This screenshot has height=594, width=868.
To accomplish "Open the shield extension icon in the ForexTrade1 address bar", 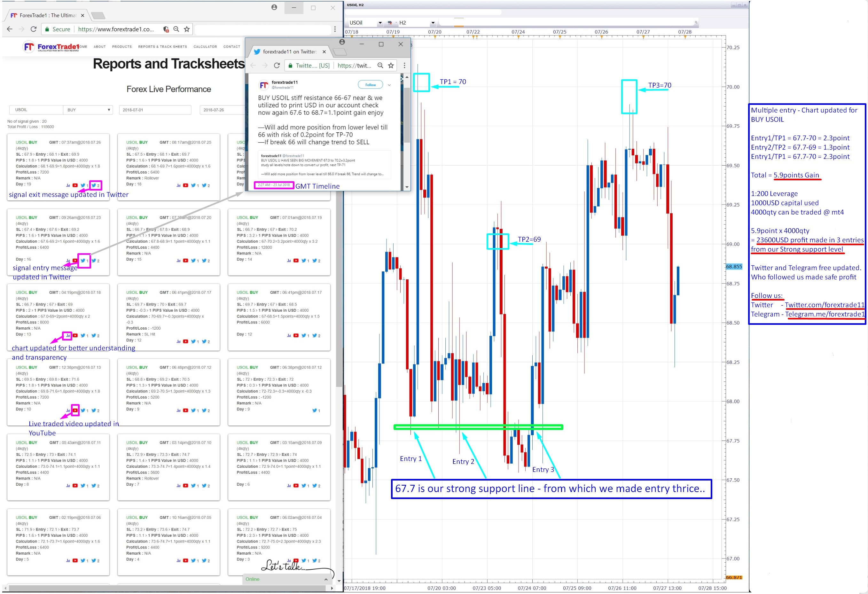I will [x=166, y=29].
